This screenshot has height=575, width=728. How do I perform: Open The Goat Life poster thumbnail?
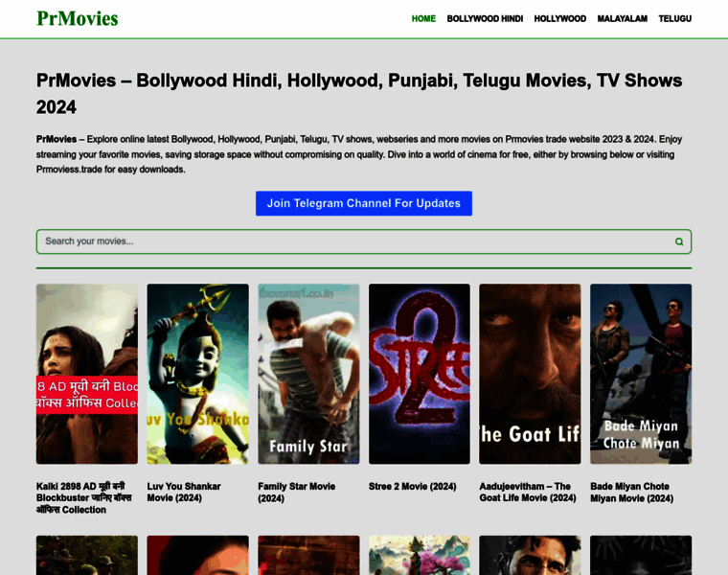(530, 374)
